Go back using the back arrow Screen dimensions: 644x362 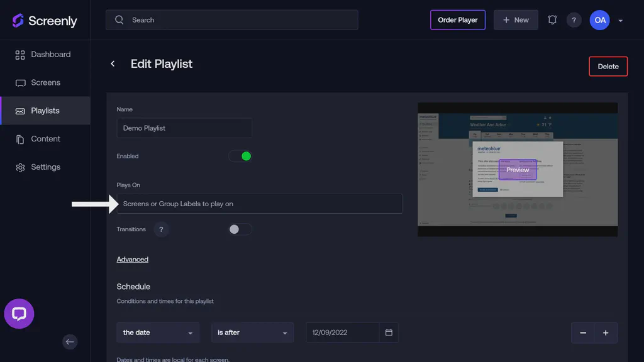pos(113,63)
